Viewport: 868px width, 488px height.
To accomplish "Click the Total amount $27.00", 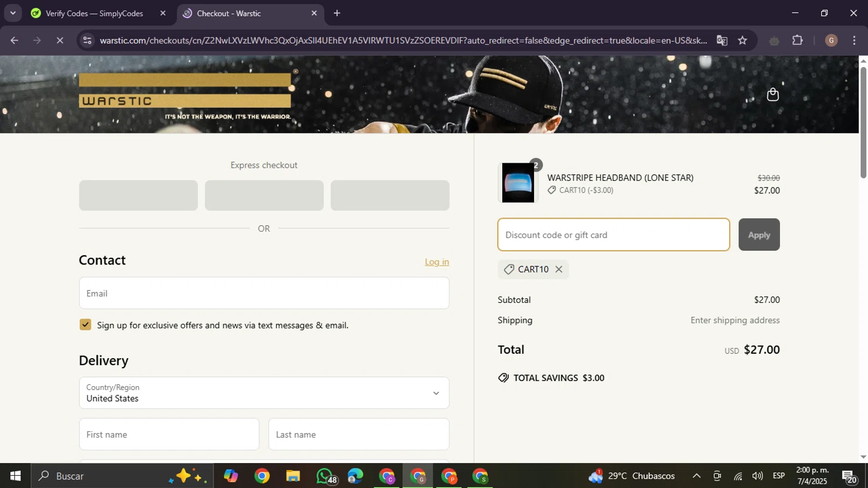I will 762,350.
